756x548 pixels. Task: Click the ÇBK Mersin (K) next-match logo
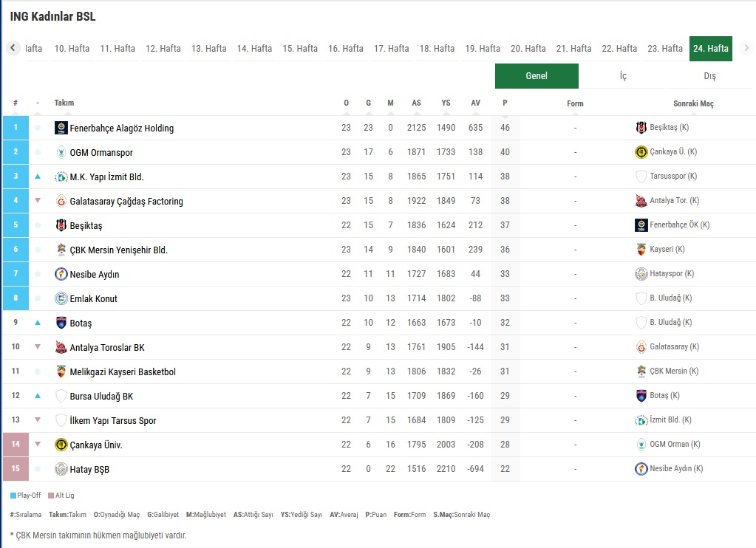click(641, 371)
